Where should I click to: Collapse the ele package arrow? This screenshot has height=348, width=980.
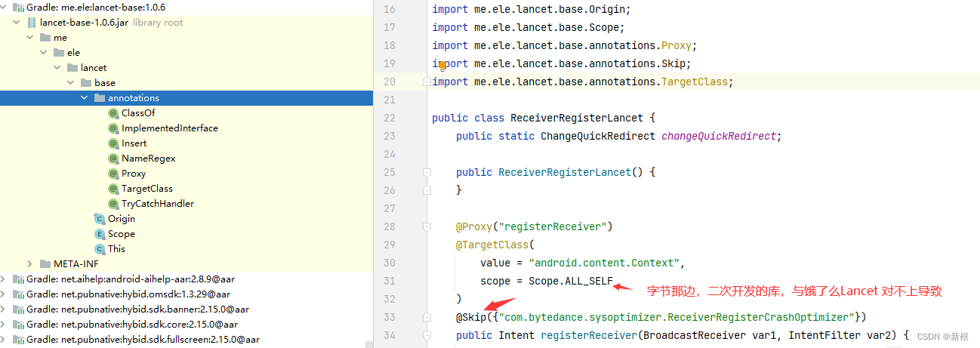coord(43,53)
